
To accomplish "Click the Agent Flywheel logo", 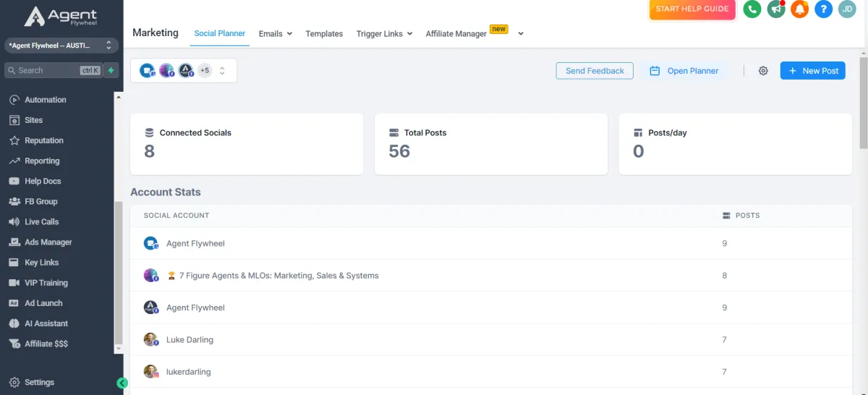I will pos(61,17).
